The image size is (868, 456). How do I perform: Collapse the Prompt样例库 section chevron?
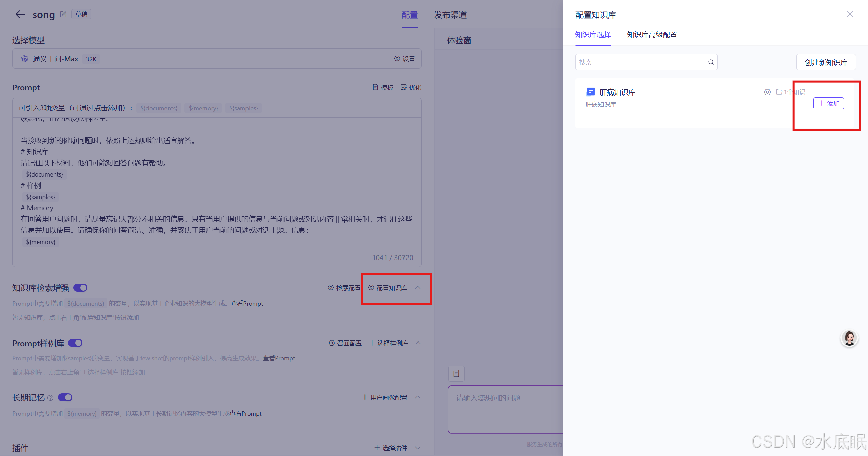pyautogui.click(x=418, y=343)
